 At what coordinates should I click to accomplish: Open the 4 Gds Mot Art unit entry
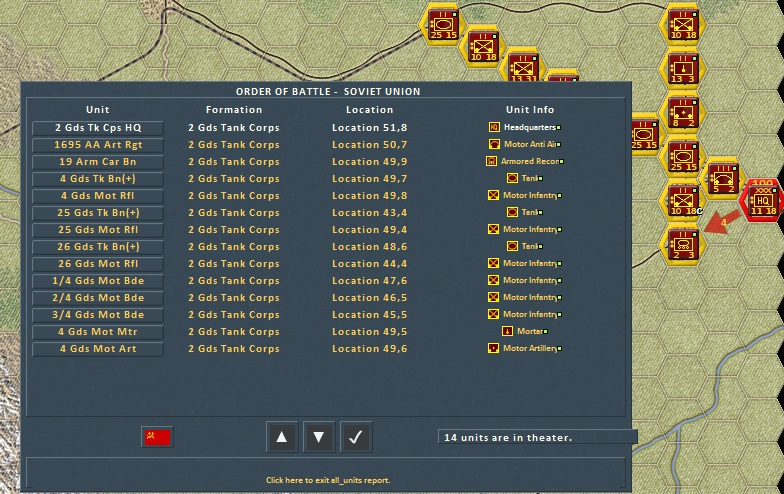pos(98,349)
